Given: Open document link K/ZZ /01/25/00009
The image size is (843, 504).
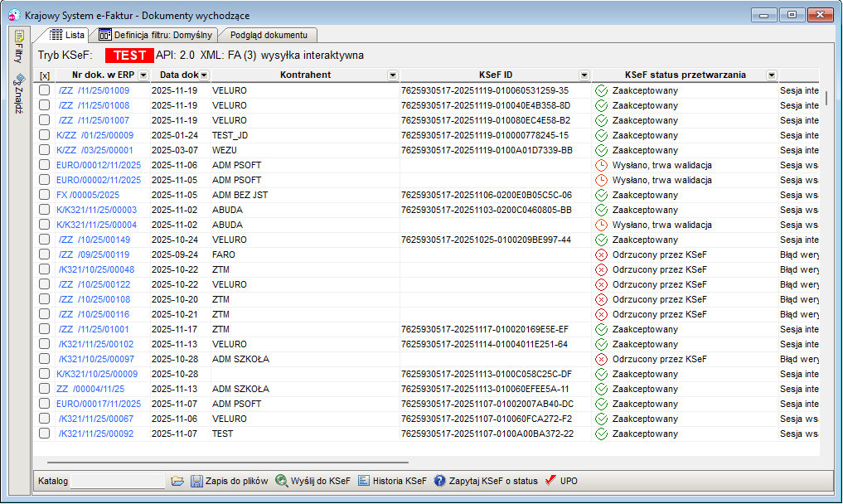Looking at the screenshot, I should [x=94, y=136].
